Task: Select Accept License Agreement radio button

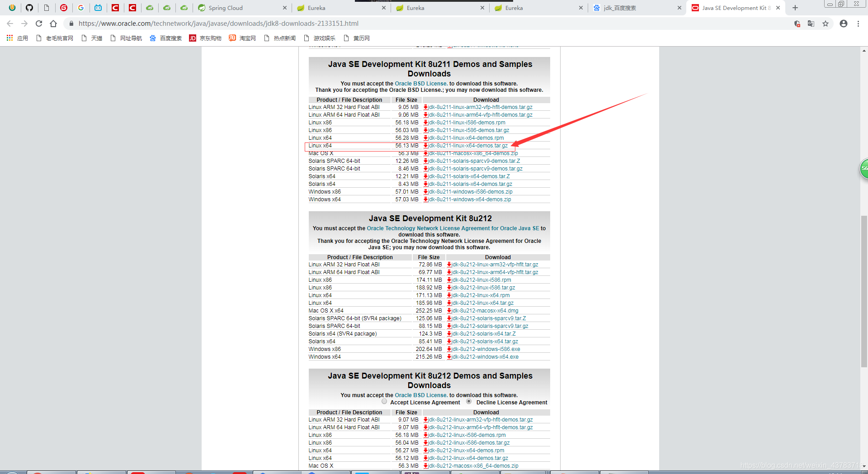Action: tap(384, 402)
